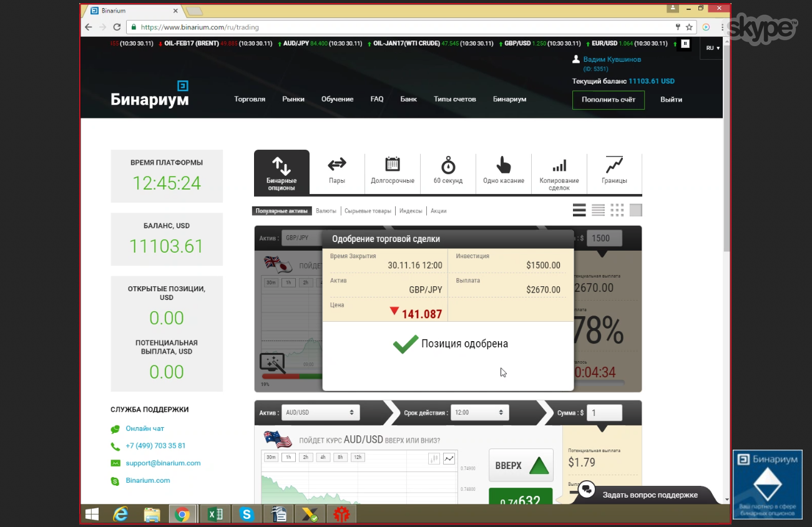Open File Explorer from taskbar
Screen dimensions: 812x527
coord(152,515)
